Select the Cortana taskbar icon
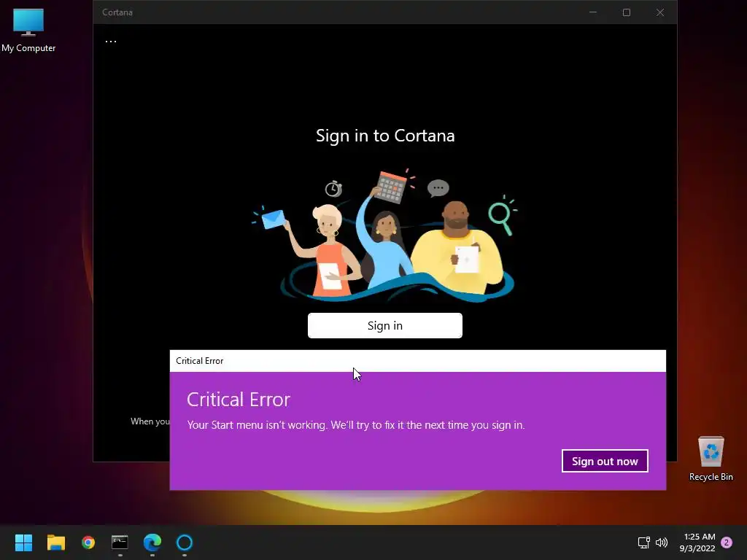The height and width of the screenshot is (560, 747). click(x=185, y=542)
